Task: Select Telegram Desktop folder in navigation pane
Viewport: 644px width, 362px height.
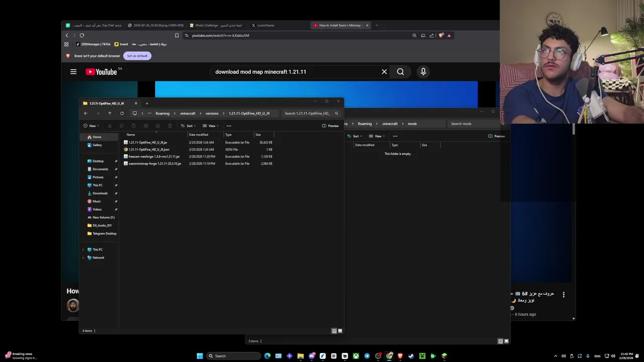Action: point(102,233)
